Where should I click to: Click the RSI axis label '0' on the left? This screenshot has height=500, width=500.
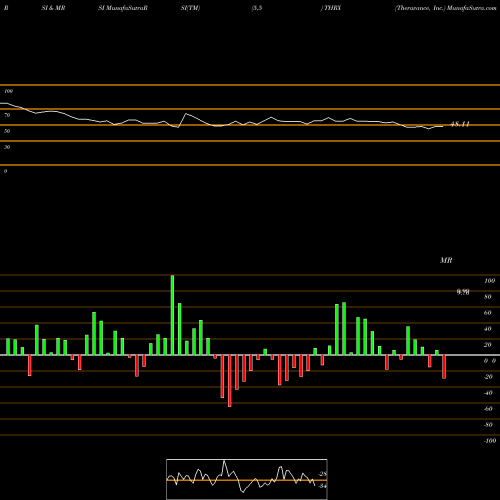(x=5, y=171)
